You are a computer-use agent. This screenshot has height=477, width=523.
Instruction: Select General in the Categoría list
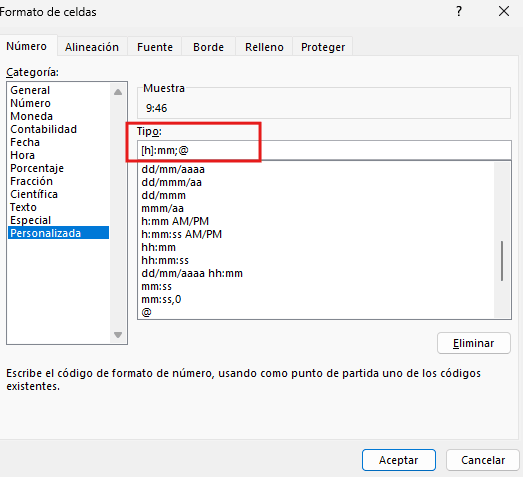(x=59, y=90)
